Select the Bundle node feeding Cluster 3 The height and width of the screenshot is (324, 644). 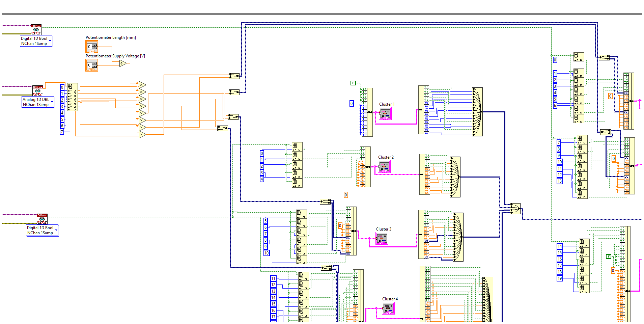(x=351, y=231)
